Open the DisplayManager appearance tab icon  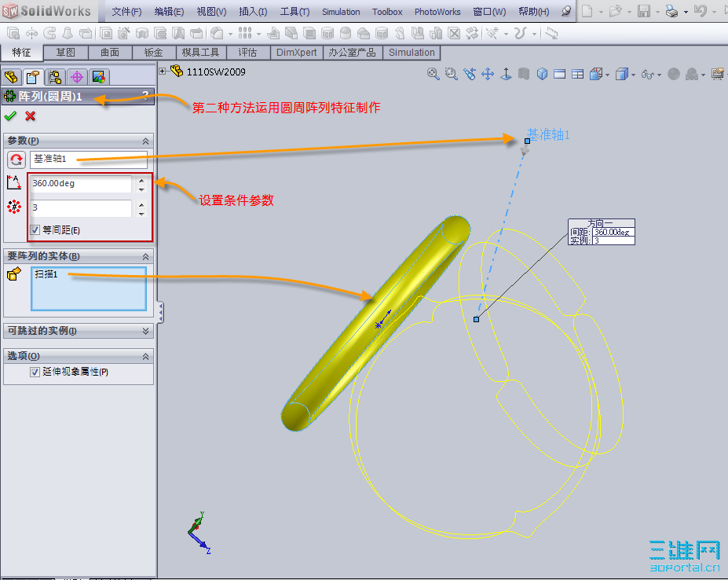(x=98, y=77)
